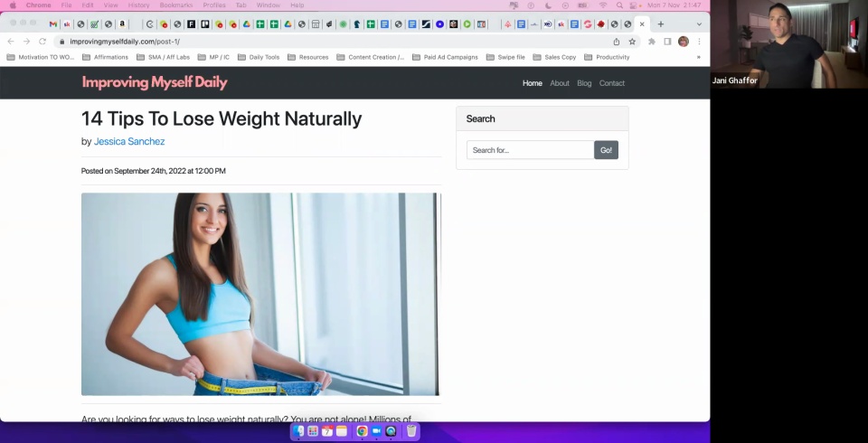This screenshot has width=868, height=443.
Task: Switch to the Amazon tab
Action: pyautogui.click(x=122, y=24)
